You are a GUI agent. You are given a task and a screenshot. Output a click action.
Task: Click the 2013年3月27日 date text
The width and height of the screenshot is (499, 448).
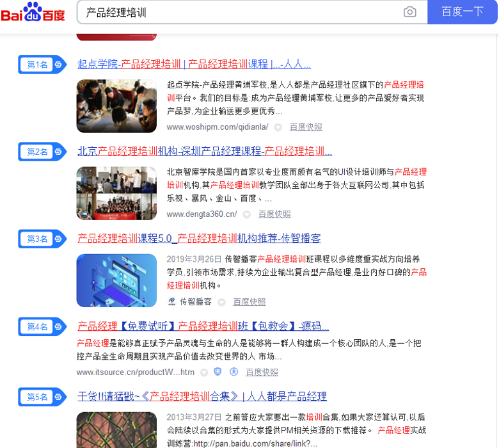point(194,417)
